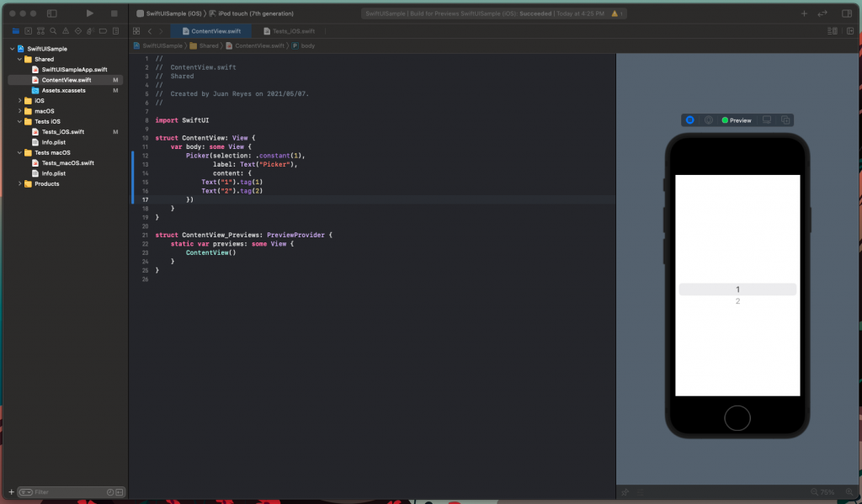
Task: Duplicate the preview with the plus-square icon
Action: [x=785, y=119]
